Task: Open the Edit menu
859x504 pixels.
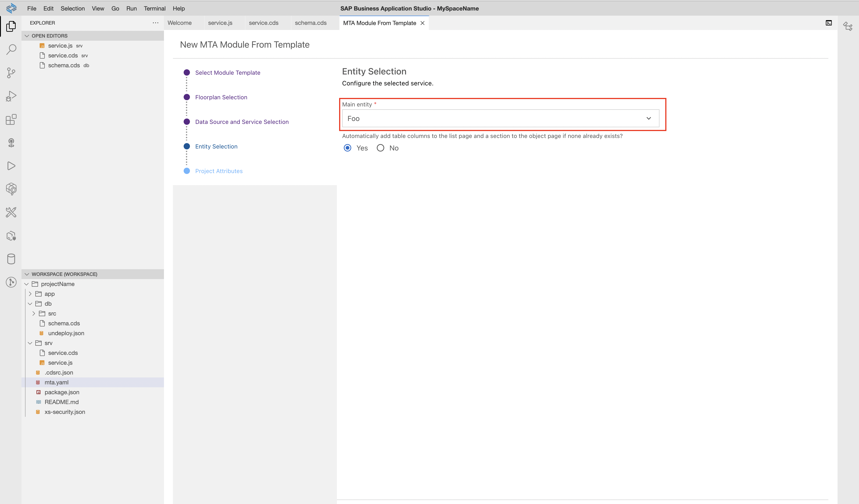Action: 48,8
